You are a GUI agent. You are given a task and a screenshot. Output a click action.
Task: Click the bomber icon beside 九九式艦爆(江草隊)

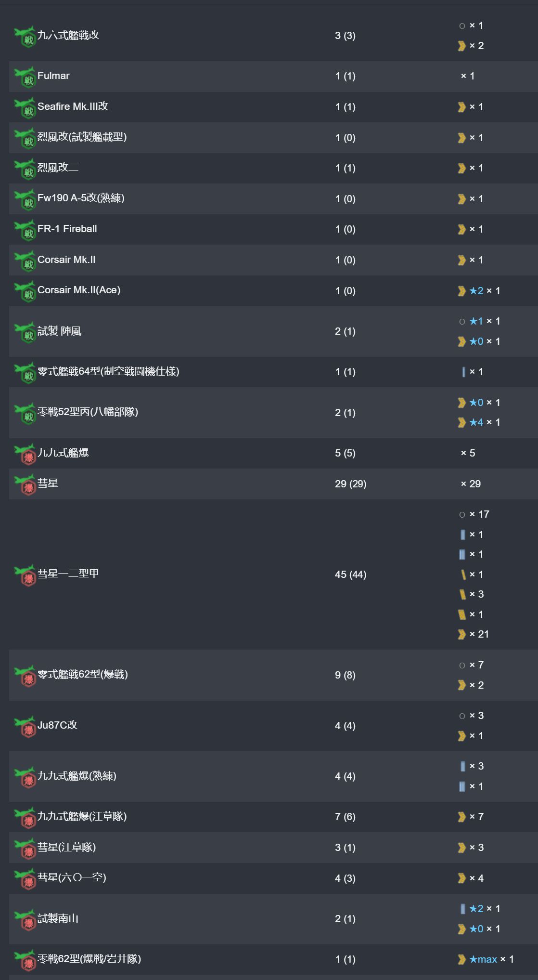25,818
